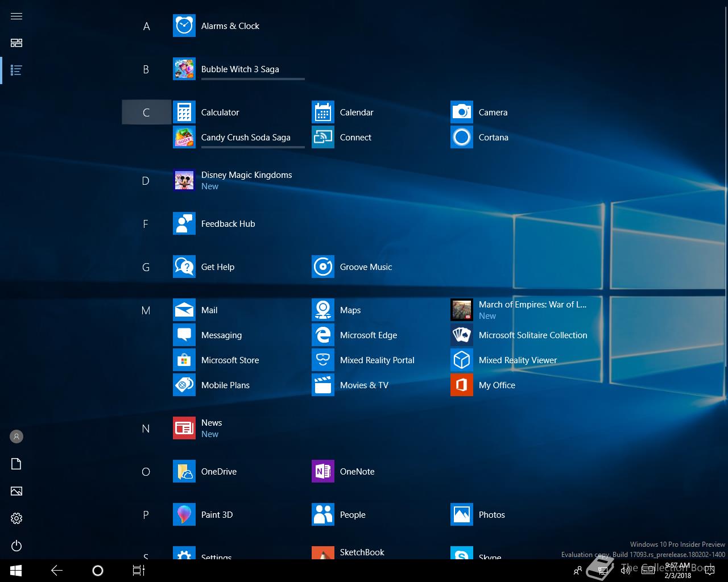Image resolution: width=728 pixels, height=582 pixels.
Task: Open Microsoft Solitaire Collection icon
Action: [461, 335]
